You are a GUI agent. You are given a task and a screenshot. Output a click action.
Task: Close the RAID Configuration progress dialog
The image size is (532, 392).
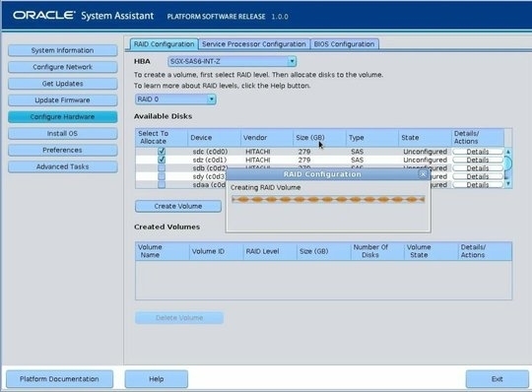click(x=423, y=174)
